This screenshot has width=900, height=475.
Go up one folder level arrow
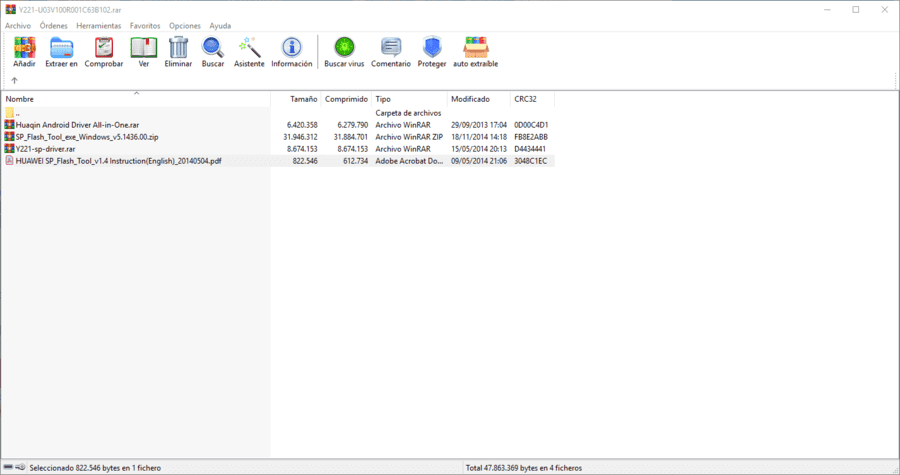coord(14,80)
